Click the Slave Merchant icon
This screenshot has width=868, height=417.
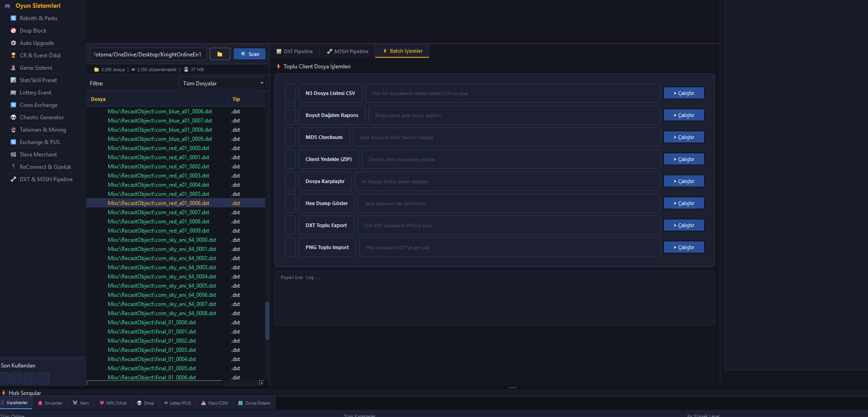[x=13, y=155]
